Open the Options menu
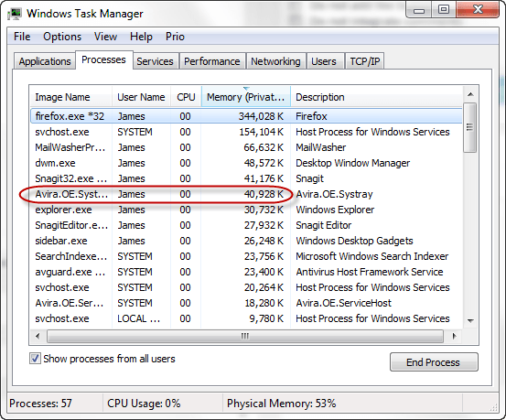Viewport: 506px width, 420px height. click(x=62, y=37)
